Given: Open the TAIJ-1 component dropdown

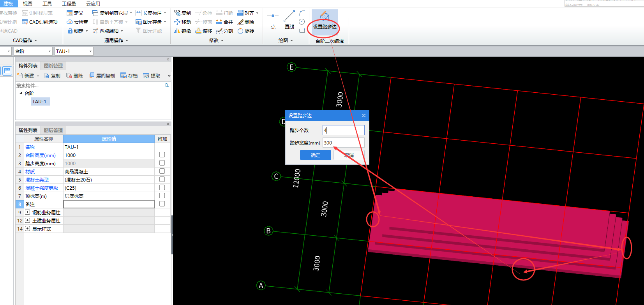Looking at the screenshot, I should click(x=90, y=51).
